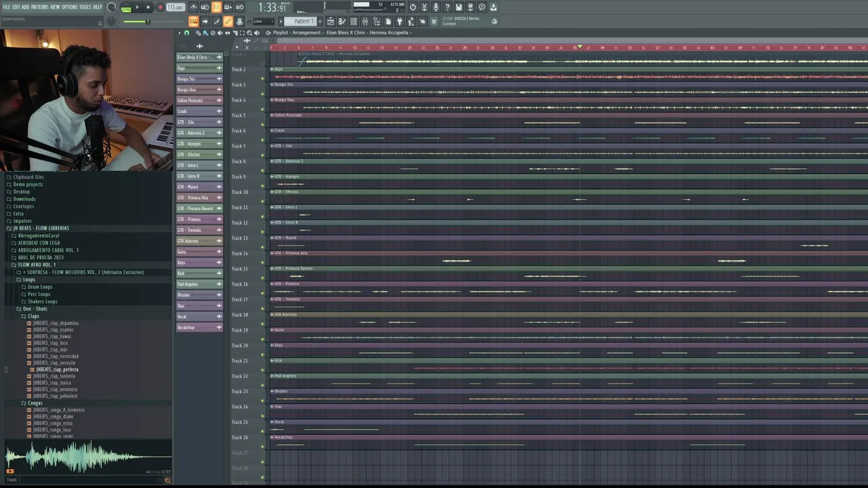
Task: Select the Bajo clip in picker
Action: [199, 68]
